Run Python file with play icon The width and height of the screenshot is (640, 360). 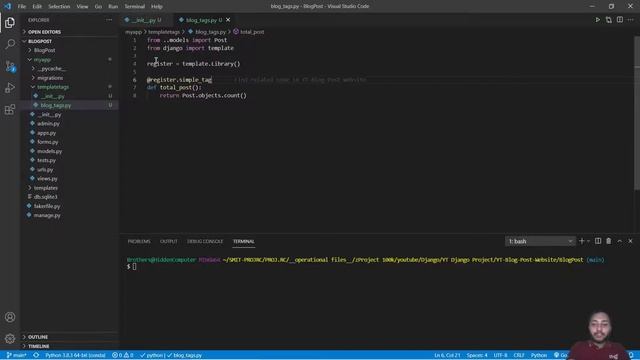(597, 20)
